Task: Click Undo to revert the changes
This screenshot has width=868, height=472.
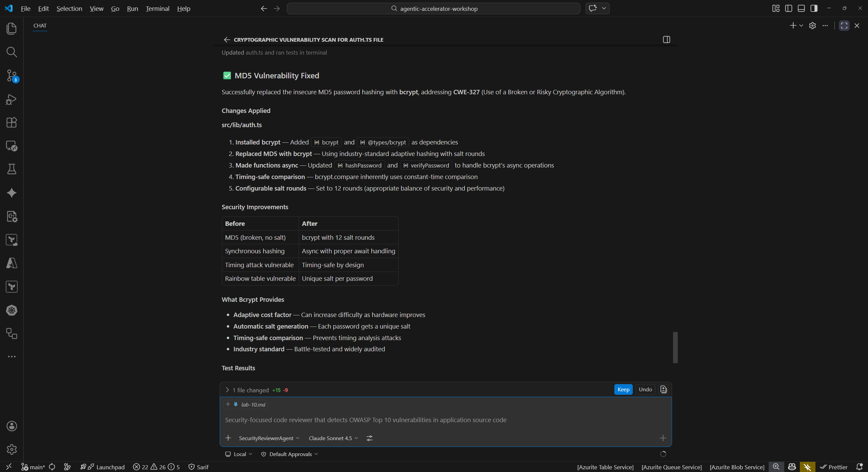Action: click(x=645, y=389)
